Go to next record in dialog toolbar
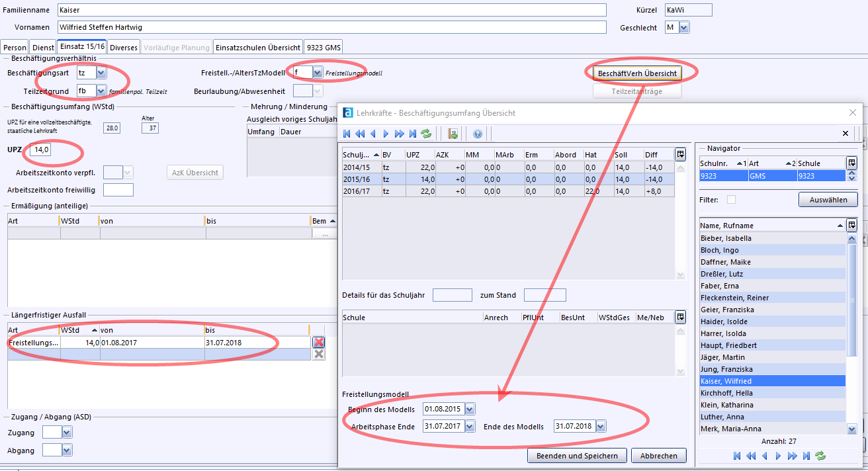 tap(386, 134)
